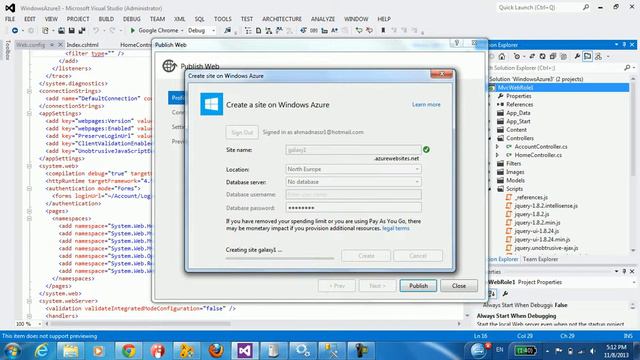
Task: Start debugging with the green play icon
Action: tap(132, 31)
